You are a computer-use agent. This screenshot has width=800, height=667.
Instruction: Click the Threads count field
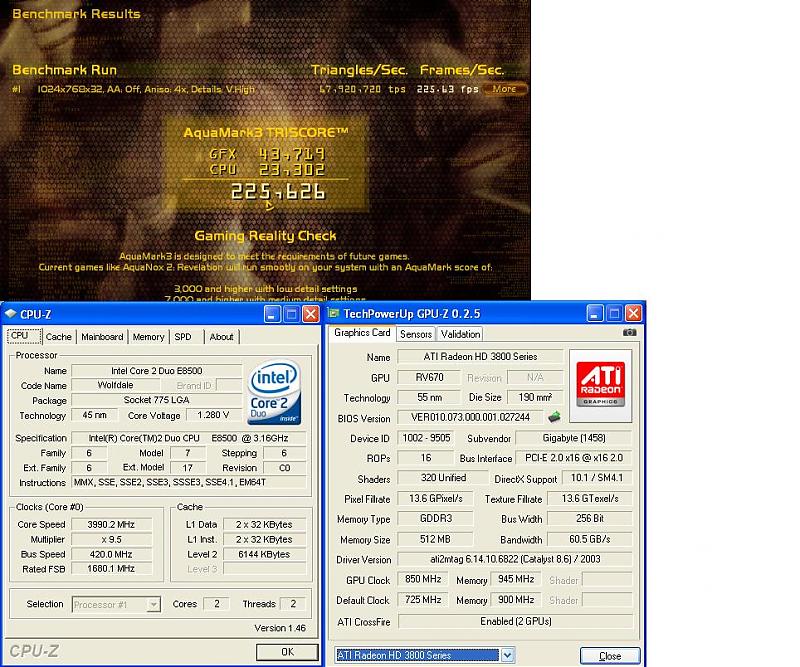coord(293,604)
